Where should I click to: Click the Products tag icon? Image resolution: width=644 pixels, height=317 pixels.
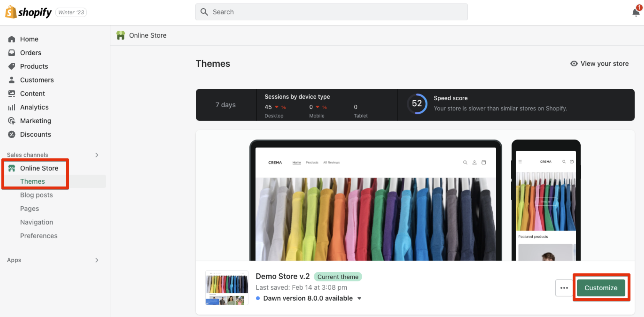[12, 66]
